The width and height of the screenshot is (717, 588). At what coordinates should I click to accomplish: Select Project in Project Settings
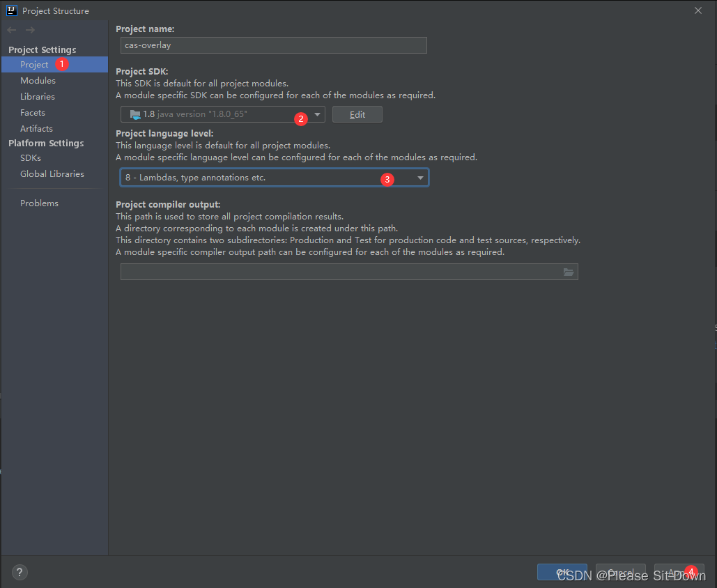(x=55, y=65)
